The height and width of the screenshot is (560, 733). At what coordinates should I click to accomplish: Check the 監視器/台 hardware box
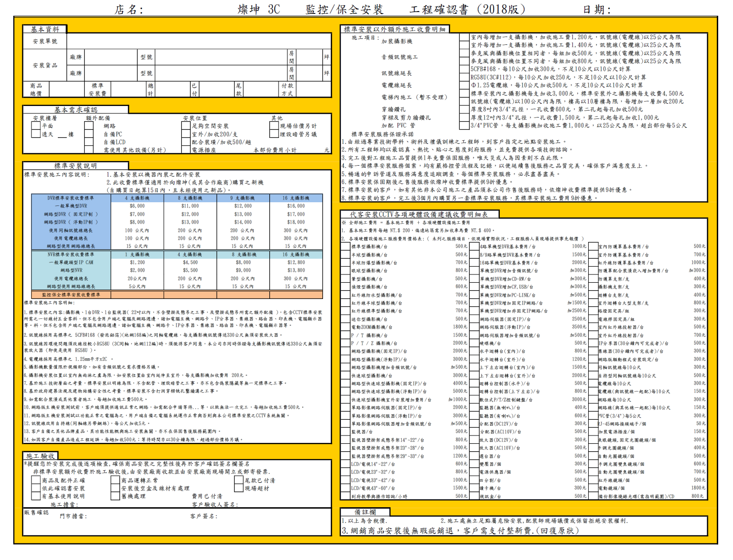point(345,431)
